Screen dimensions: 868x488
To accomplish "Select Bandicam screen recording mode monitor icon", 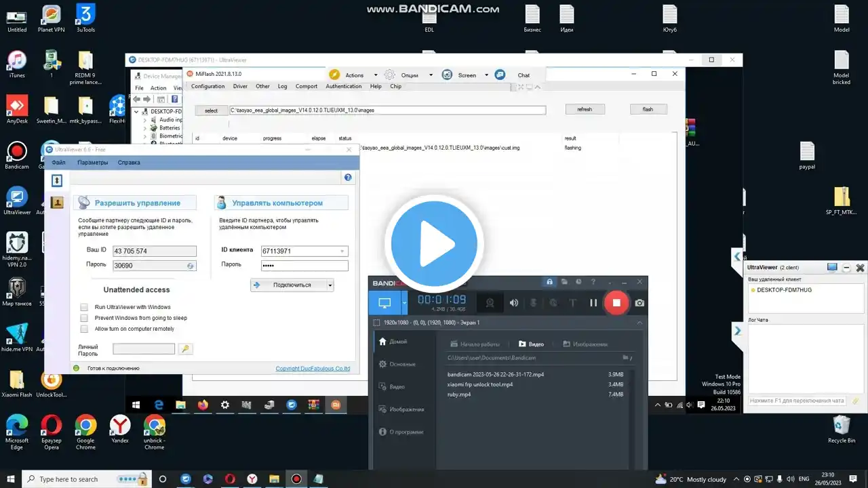I will tap(385, 303).
